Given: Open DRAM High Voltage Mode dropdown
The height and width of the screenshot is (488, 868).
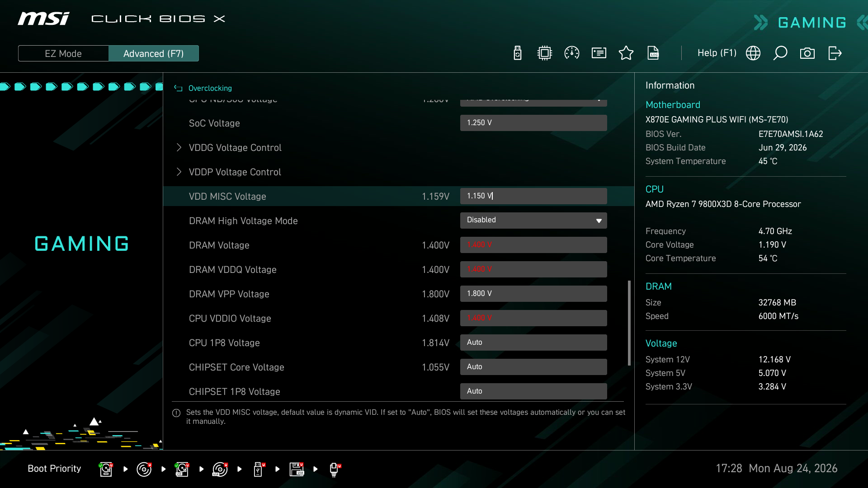Looking at the screenshot, I should (x=533, y=221).
